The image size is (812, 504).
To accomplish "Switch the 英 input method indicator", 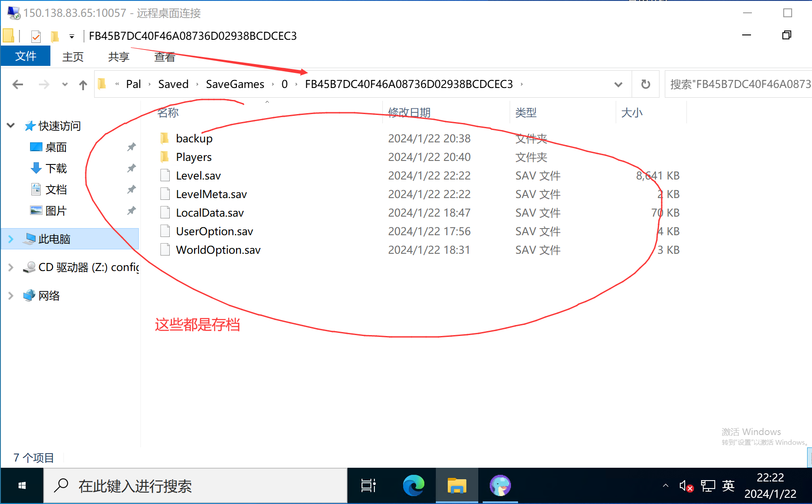I will click(x=728, y=485).
